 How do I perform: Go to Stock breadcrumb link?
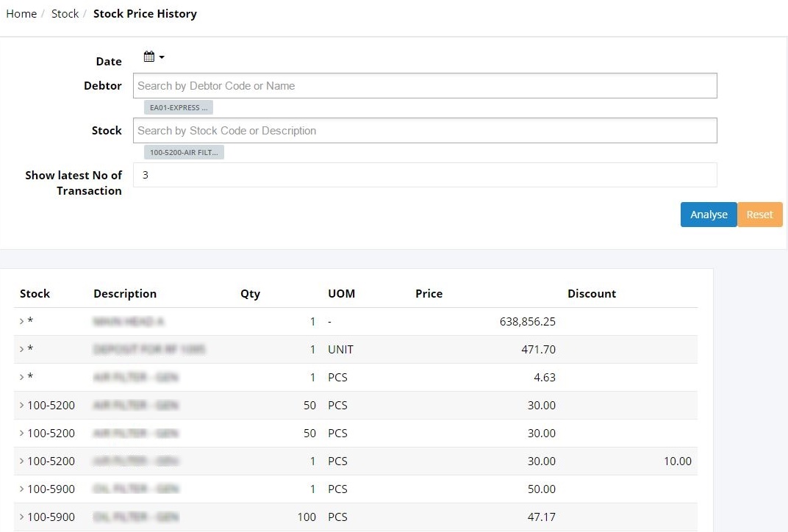(65, 13)
